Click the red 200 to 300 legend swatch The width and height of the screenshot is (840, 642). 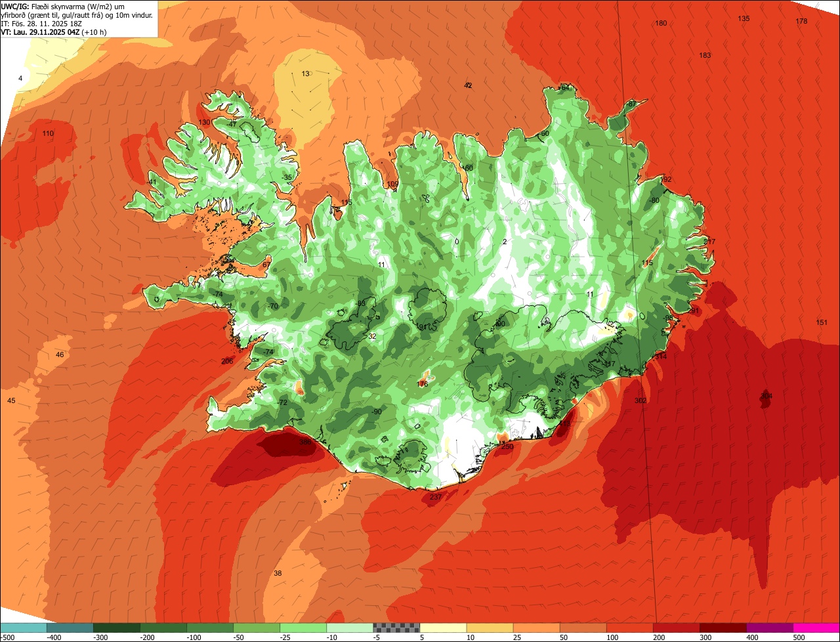click(x=676, y=628)
